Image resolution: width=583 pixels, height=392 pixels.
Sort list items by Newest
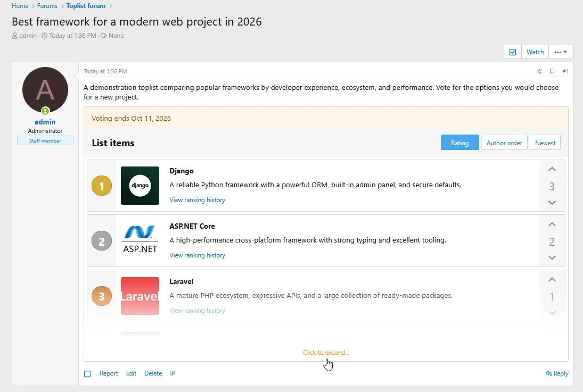click(x=545, y=143)
